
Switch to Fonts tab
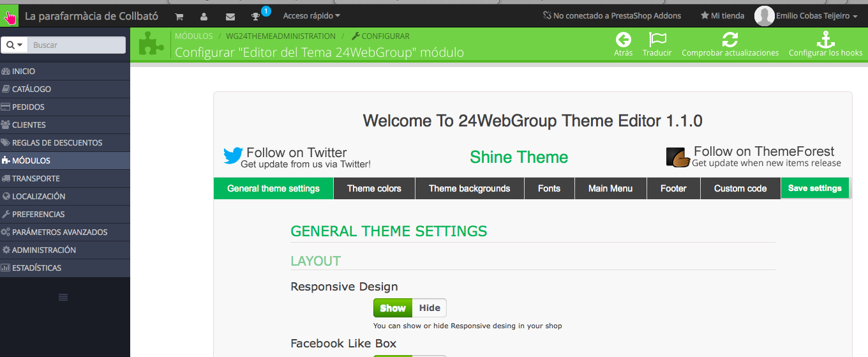[549, 188]
